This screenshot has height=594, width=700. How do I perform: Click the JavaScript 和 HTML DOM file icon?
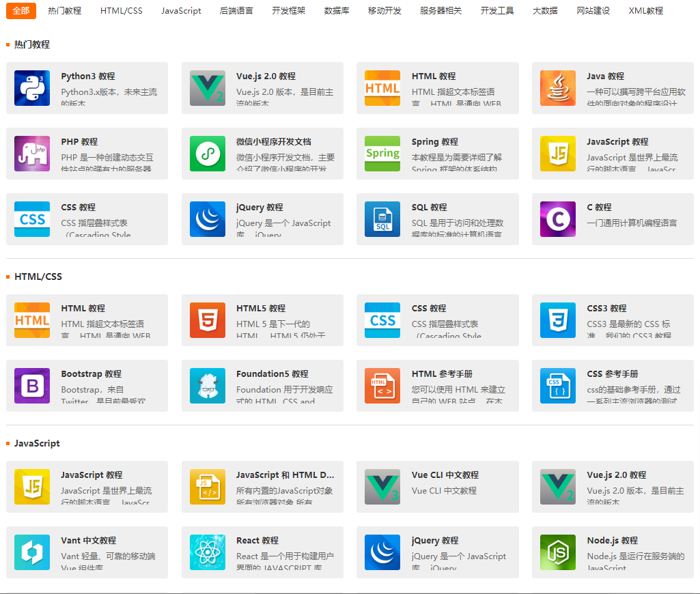pyautogui.click(x=208, y=487)
